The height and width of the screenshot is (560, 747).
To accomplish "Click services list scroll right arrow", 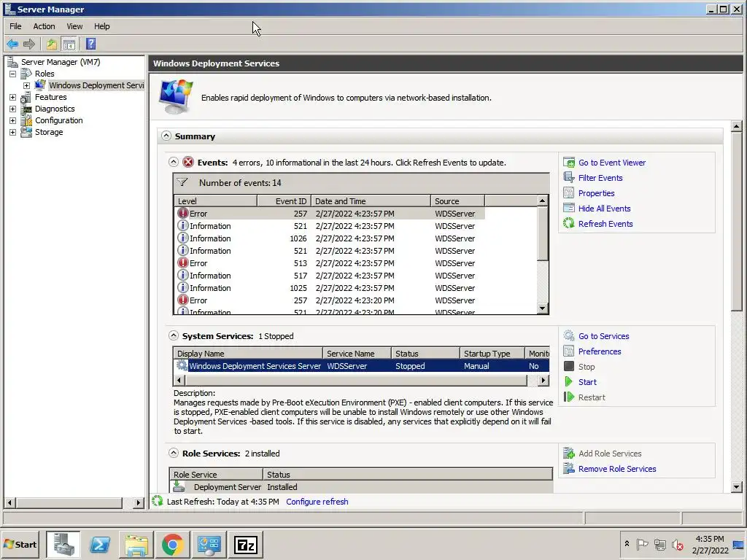I will pos(543,380).
